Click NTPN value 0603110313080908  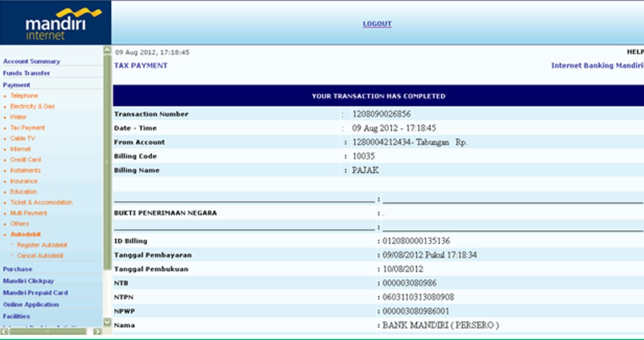[418, 297]
